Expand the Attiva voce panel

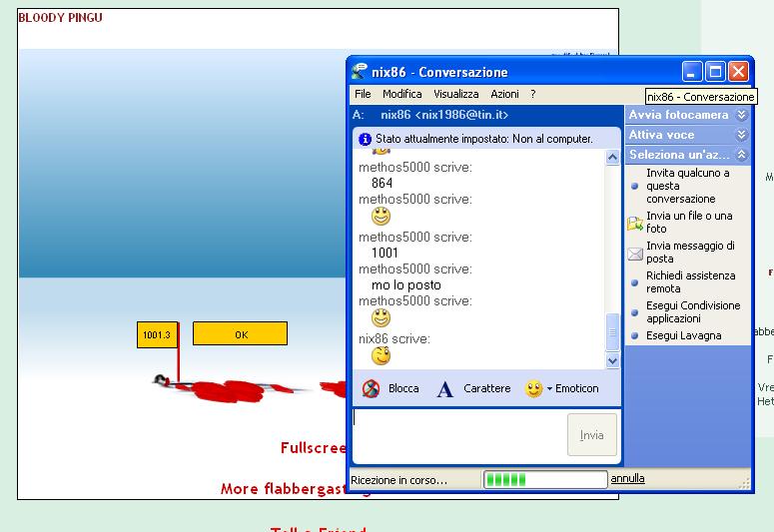click(741, 135)
